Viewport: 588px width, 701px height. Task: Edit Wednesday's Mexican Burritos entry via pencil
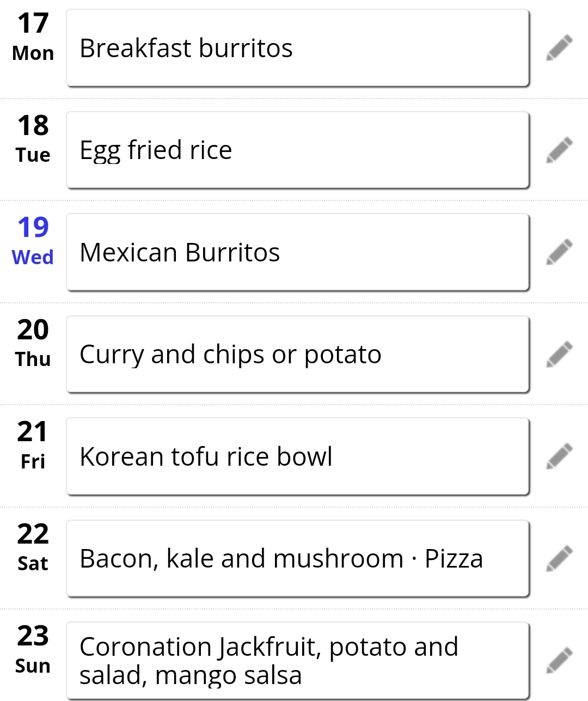point(560,252)
